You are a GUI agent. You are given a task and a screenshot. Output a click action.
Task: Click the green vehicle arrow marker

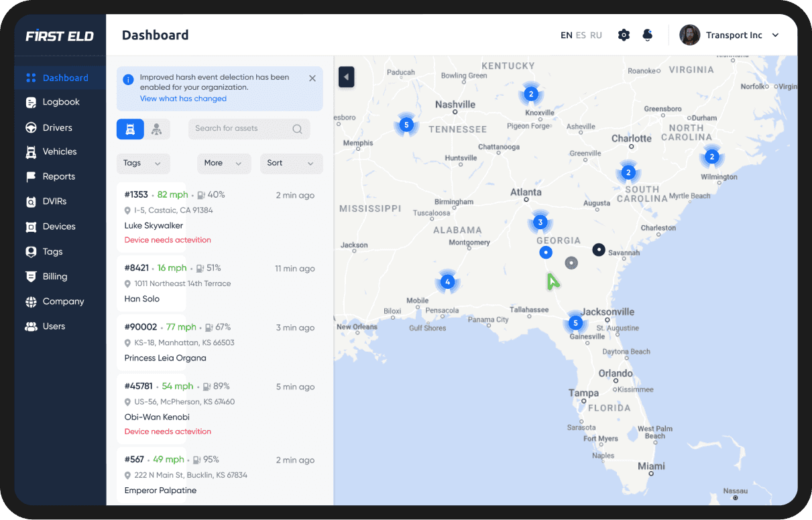click(553, 281)
